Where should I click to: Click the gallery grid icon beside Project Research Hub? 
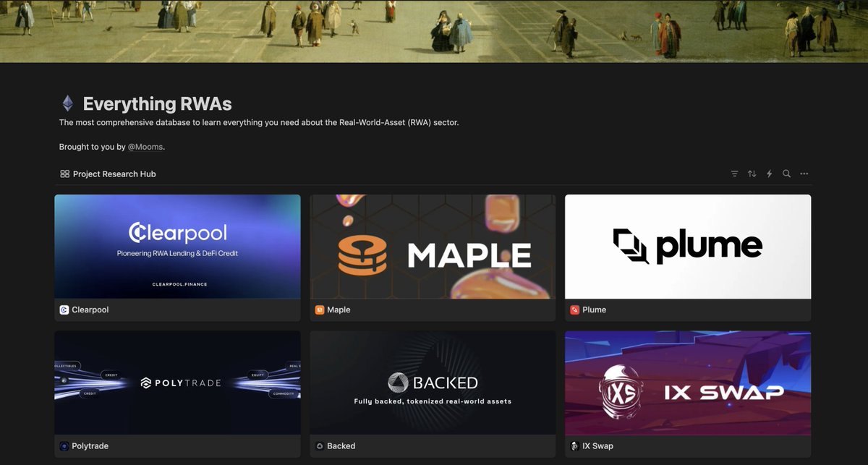(64, 174)
